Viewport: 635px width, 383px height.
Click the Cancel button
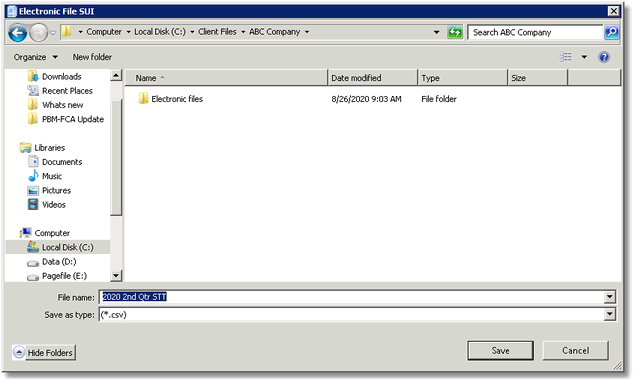(x=575, y=351)
